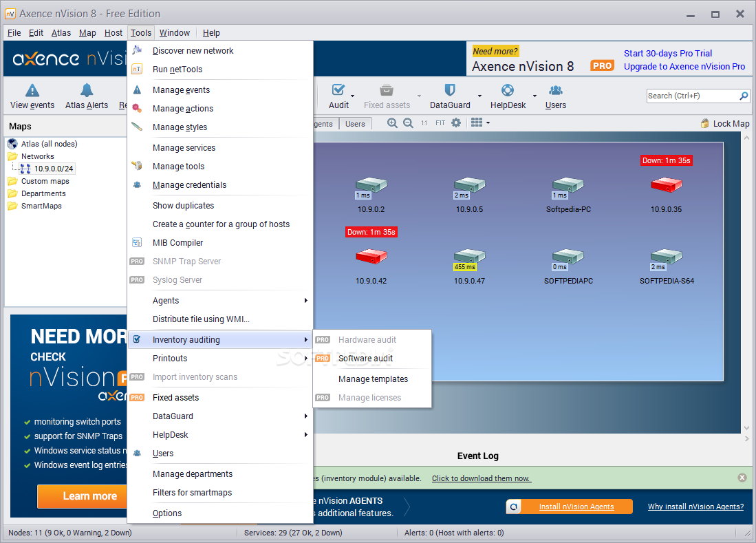The image size is (756, 543).
Task: Click the DataGuard shield icon
Action: click(450, 91)
